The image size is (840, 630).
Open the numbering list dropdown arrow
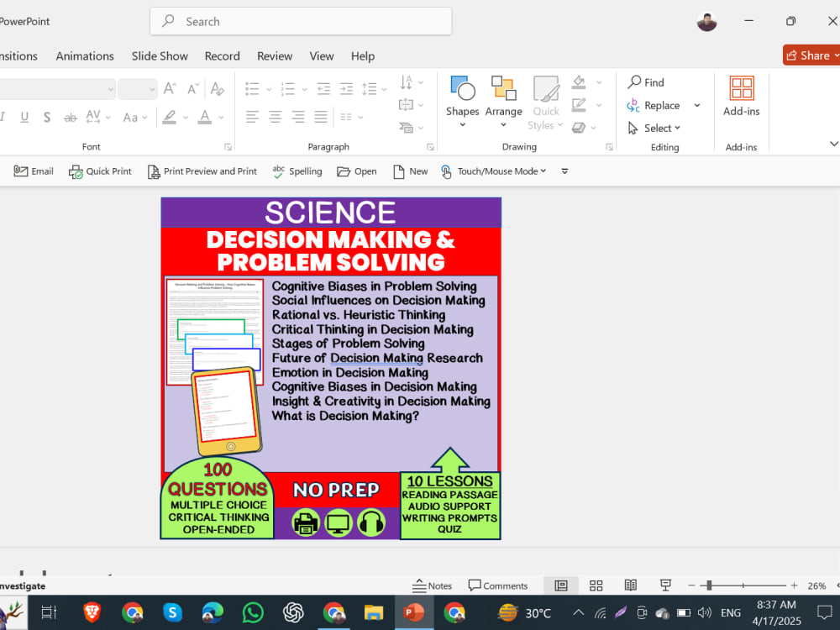pyautogui.click(x=304, y=89)
